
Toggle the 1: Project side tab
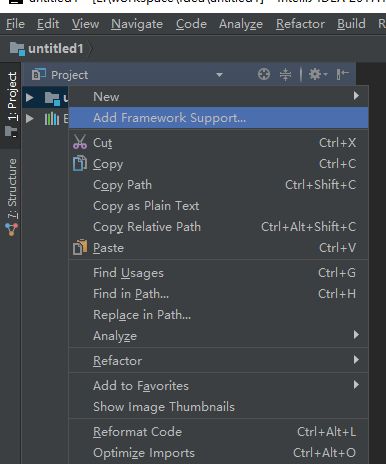[x=12, y=105]
